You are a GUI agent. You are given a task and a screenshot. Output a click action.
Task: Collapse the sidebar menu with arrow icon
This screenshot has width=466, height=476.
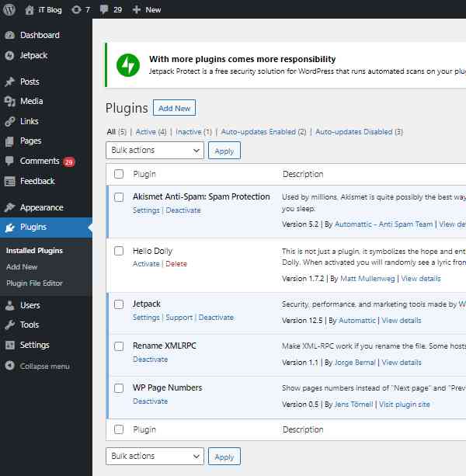coord(9,366)
